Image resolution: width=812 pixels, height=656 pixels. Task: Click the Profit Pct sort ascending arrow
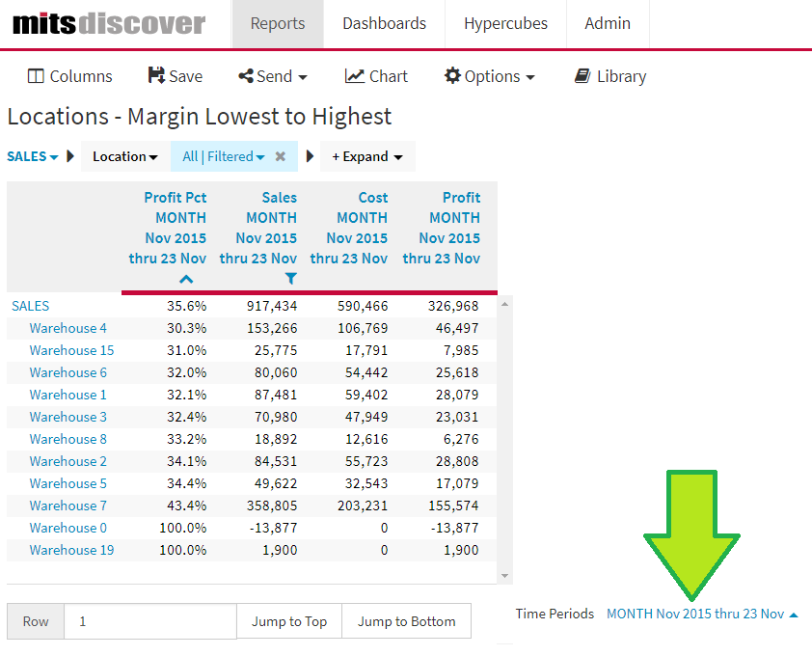[x=186, y=280]
